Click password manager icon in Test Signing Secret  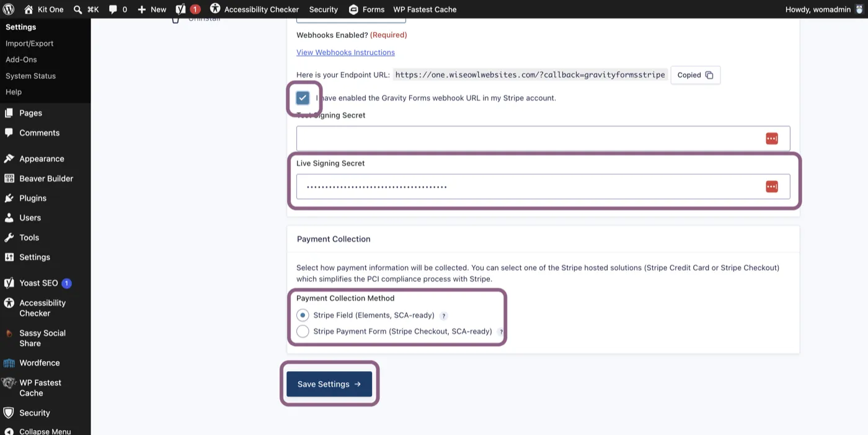click(x=772, y=139)
